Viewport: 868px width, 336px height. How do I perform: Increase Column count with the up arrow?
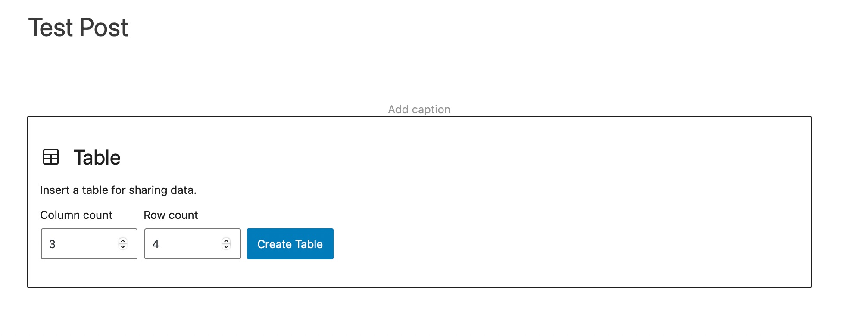[123, 241]
